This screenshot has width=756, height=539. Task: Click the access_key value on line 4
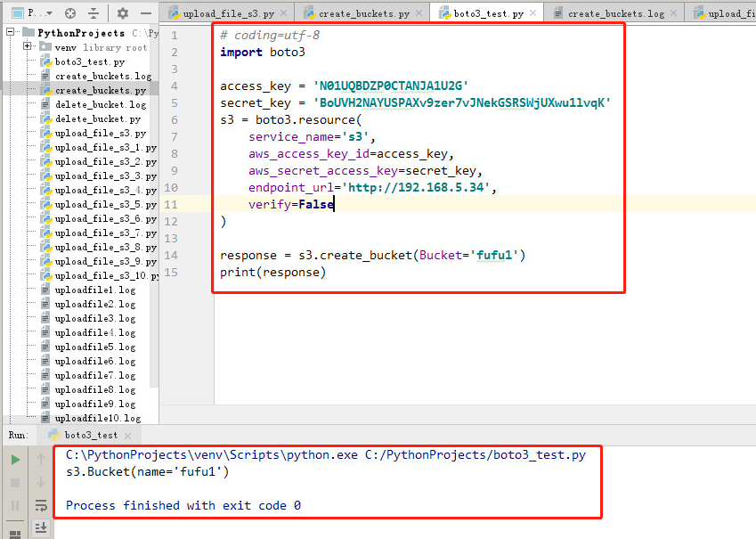coord(391,86)
